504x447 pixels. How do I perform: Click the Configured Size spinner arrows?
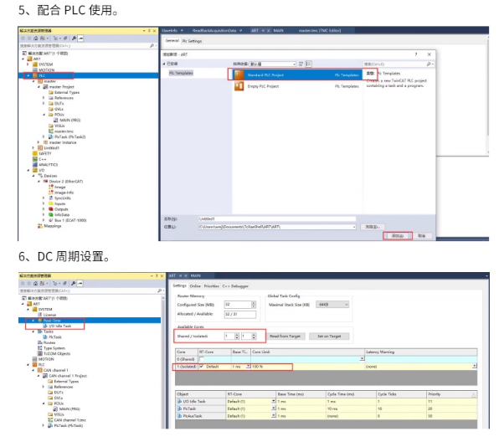(254, 305)
